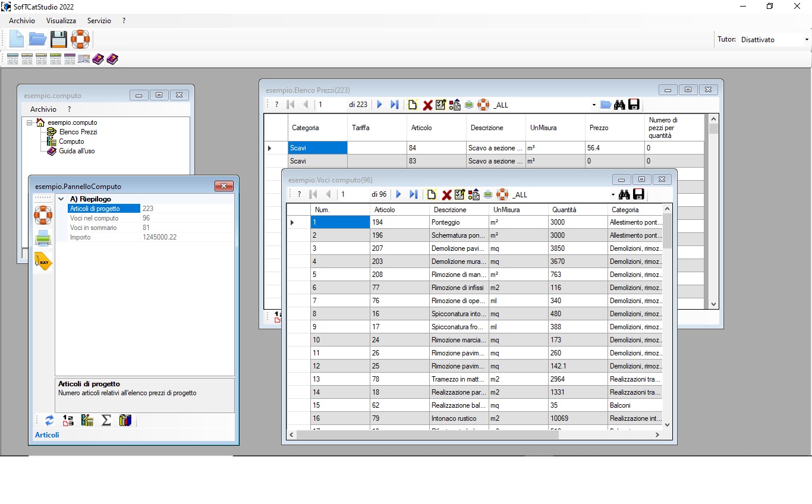812x504 pixels.
Task: Select Guida all'uso in the project tree
Action: click(77, 151)
